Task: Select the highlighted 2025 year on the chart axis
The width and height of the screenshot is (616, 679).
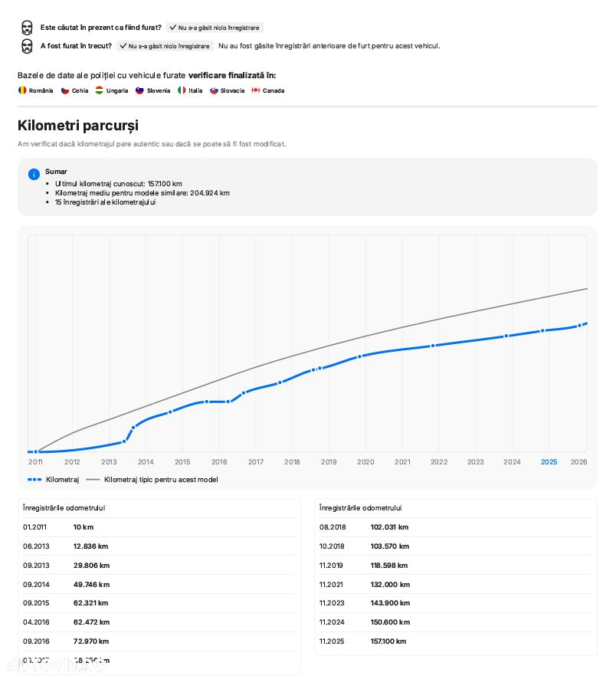Action: [x=549, y=462]
